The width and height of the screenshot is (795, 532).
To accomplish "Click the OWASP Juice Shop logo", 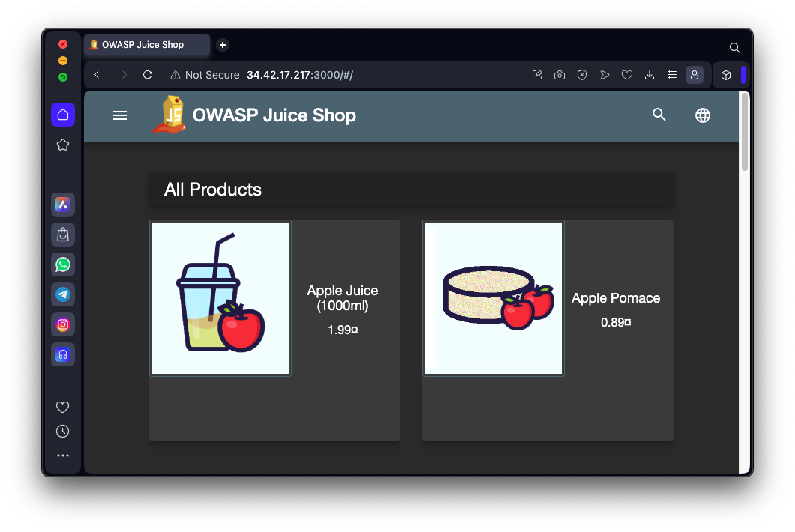I will click(169, 115).
